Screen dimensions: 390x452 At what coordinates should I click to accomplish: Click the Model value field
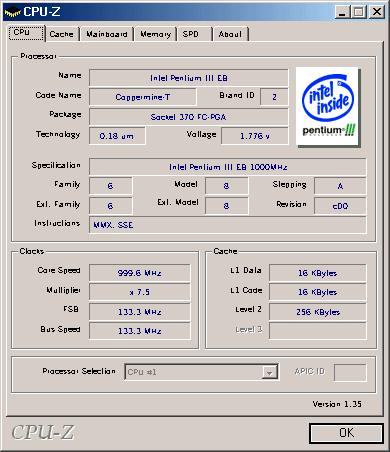227,186
